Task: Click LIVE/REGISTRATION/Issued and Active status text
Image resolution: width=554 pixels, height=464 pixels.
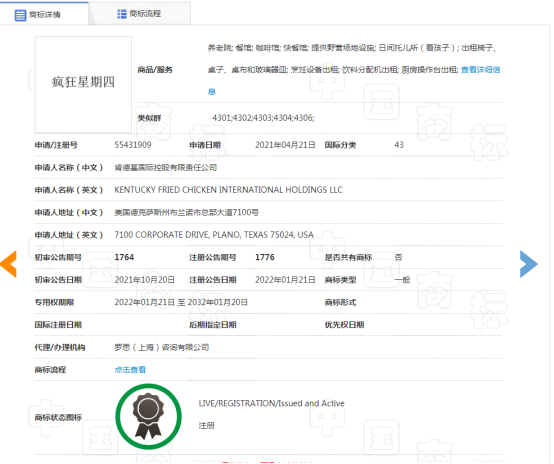Action: 271,403
